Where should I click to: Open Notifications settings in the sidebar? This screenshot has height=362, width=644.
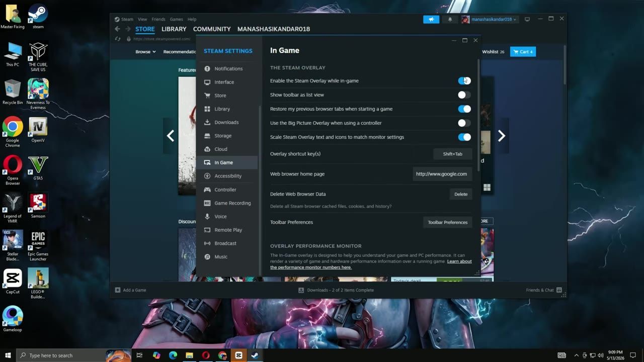228,68
